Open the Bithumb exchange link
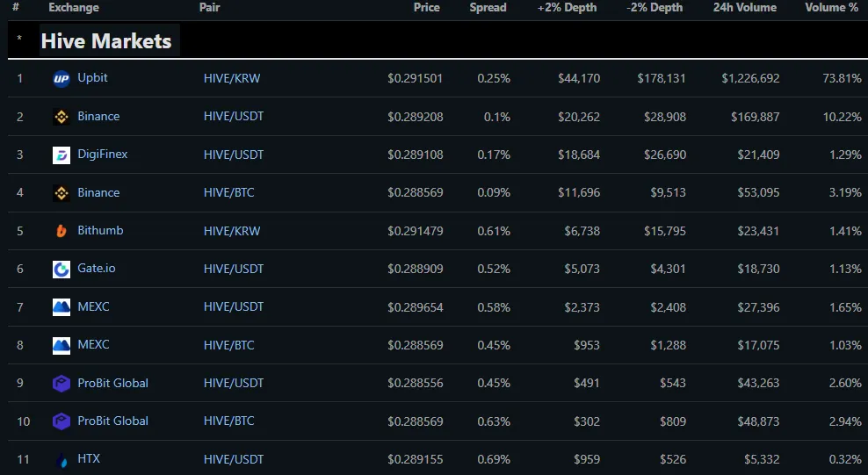This screenshot has width=868, height=475. (x=100, y=231)
